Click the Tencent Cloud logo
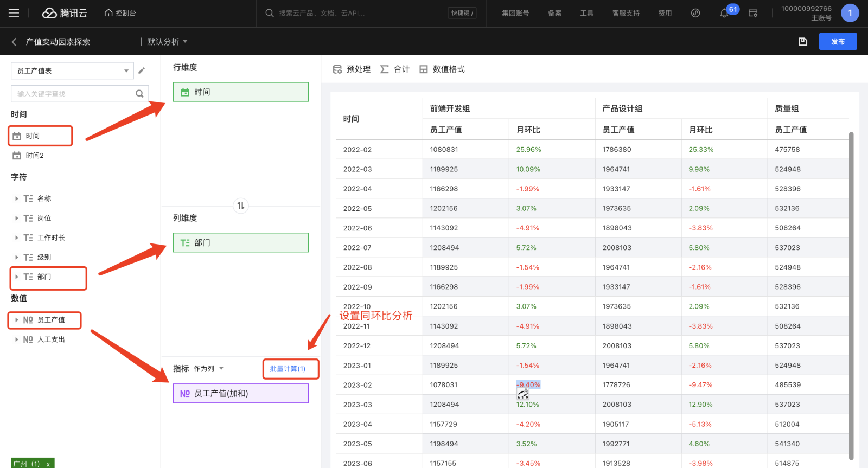Screen dimensions: 868x468 pos(65,13)
